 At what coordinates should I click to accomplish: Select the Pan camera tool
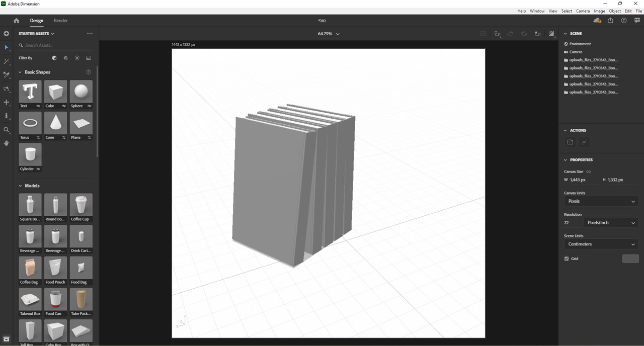point(7,103)
